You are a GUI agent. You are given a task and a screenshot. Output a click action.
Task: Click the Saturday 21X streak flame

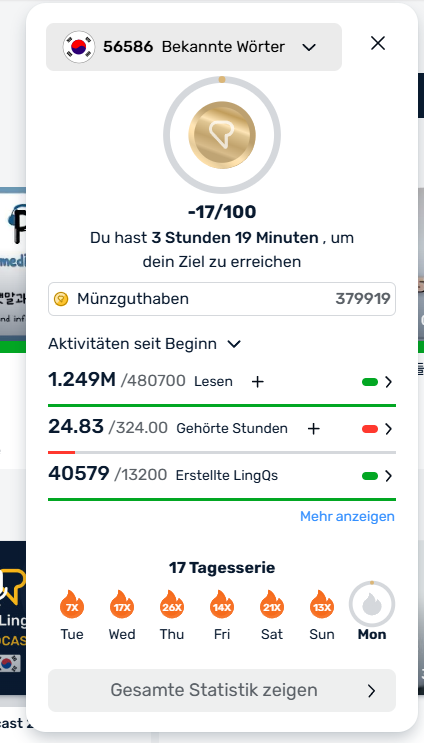272,604
